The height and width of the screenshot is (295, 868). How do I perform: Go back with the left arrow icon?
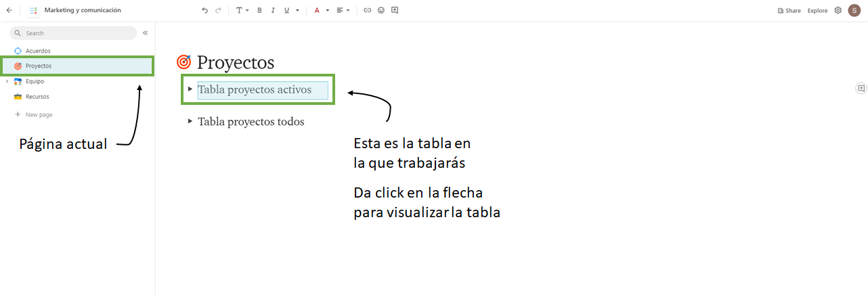[x=9, y=10]
